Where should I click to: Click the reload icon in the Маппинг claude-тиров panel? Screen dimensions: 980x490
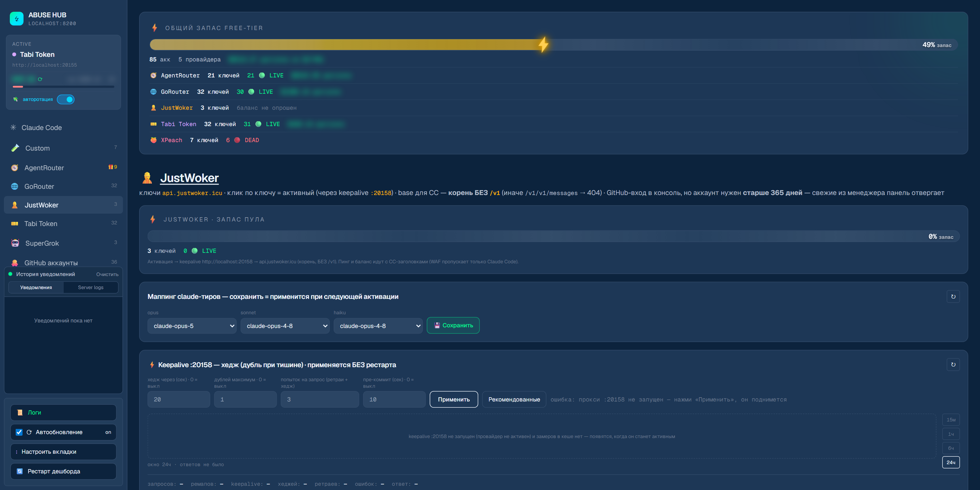(x=953, y=297)
